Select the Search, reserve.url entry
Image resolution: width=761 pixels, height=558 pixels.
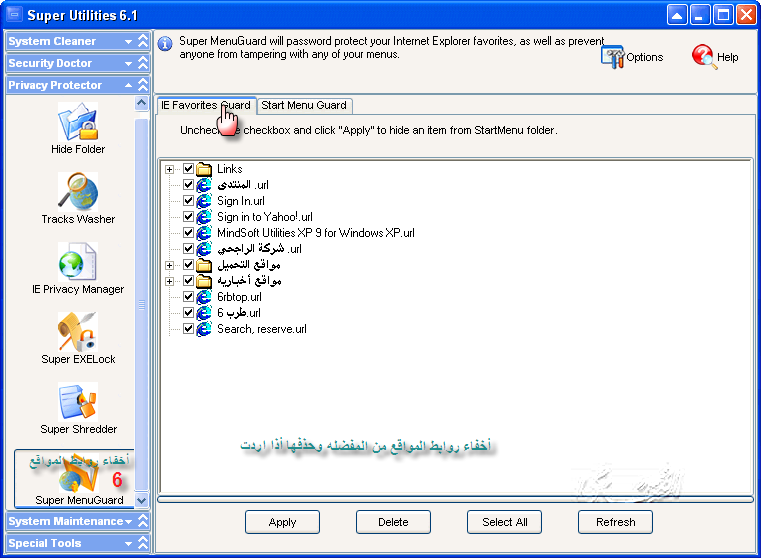click(x=262, y=329)
